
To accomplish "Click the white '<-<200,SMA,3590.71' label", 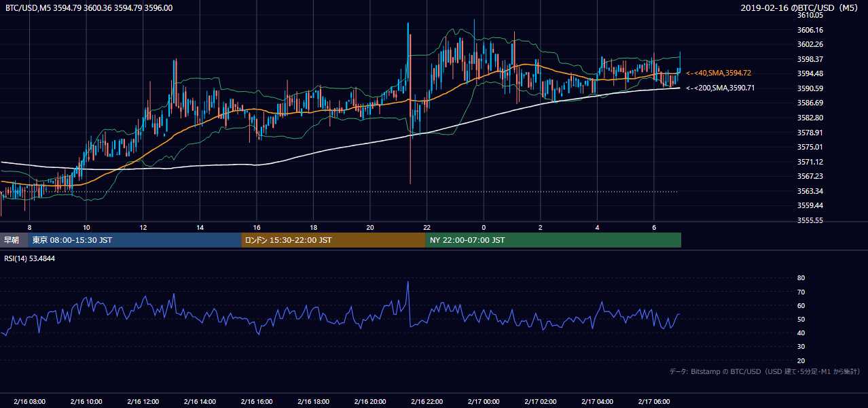I will [x=720, y=88].
